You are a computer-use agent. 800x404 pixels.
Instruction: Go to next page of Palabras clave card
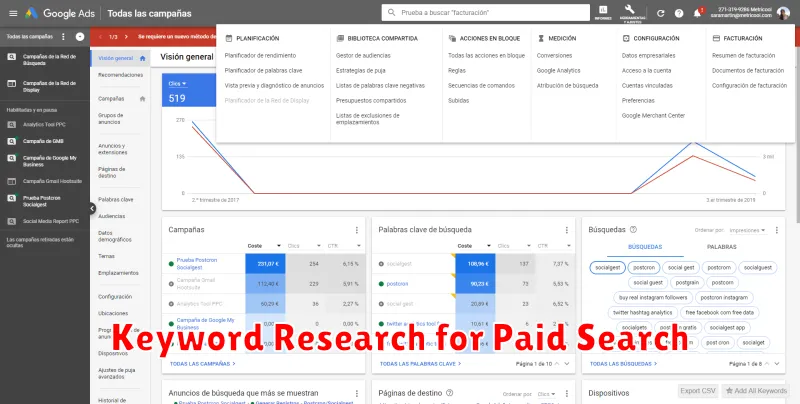pos(567,364)
